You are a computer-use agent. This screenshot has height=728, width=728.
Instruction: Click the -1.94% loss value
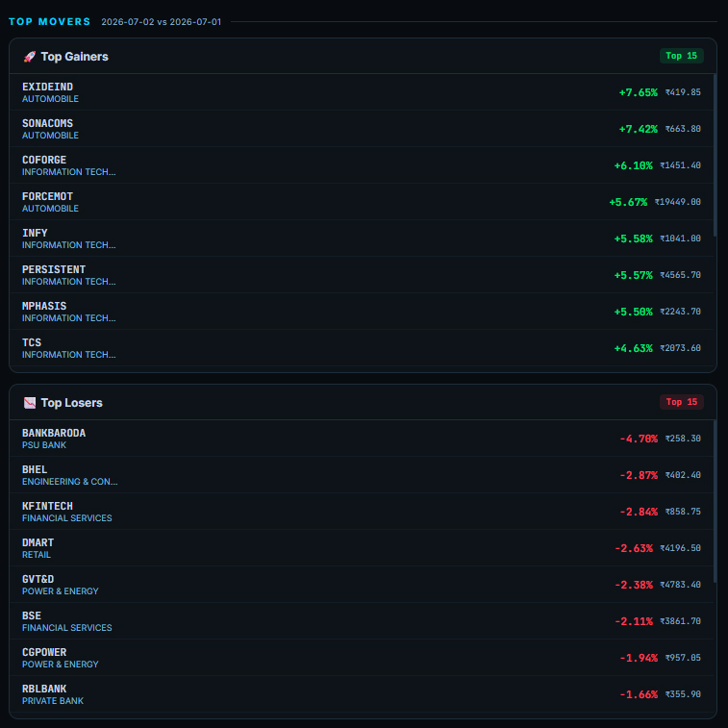coord(639,658)
